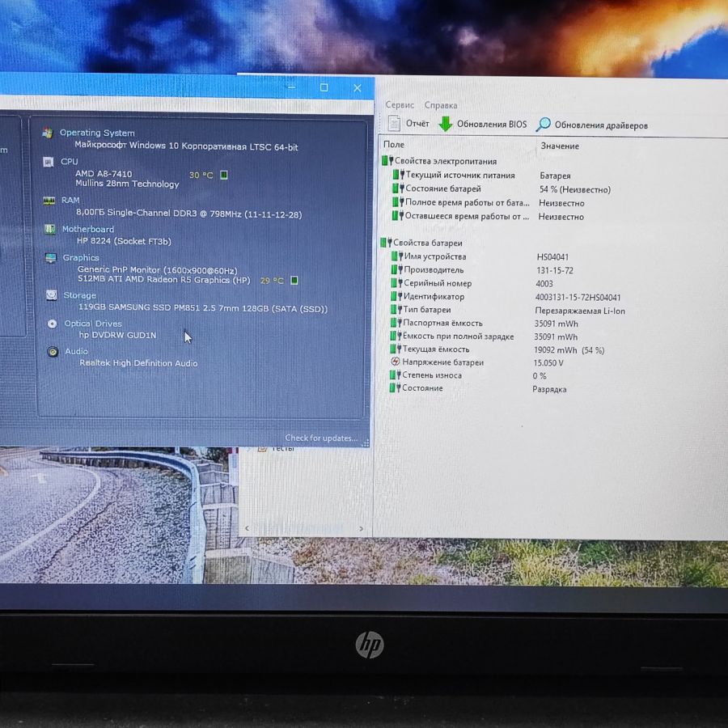Click the CPU chip icon in Speccy
Screen dimensions: 728x728
(x=48, y=162)
